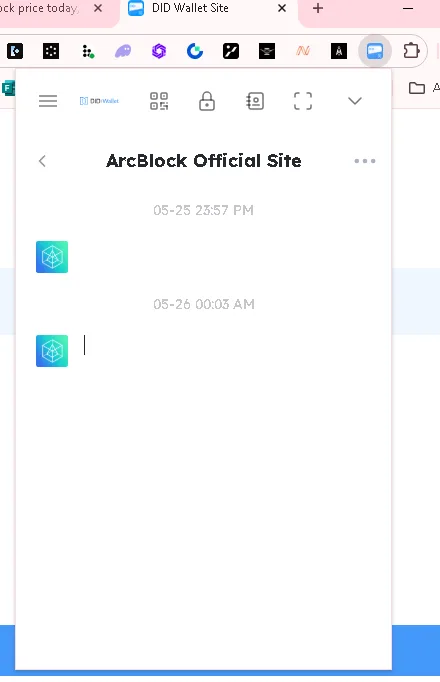Switch to the DID Wallet Site tab
This screenshot has height=682, width=440.
coord(190,8)
